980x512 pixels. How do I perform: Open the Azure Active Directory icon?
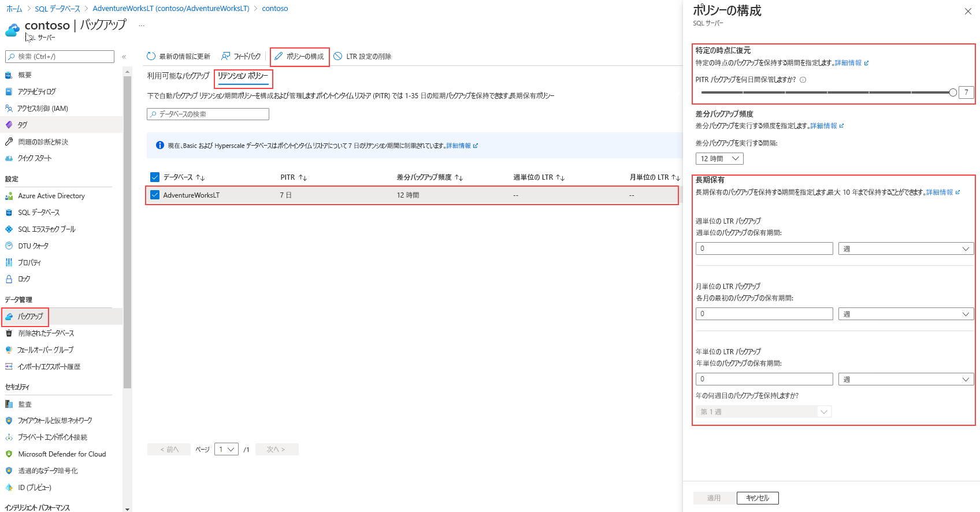9,196
